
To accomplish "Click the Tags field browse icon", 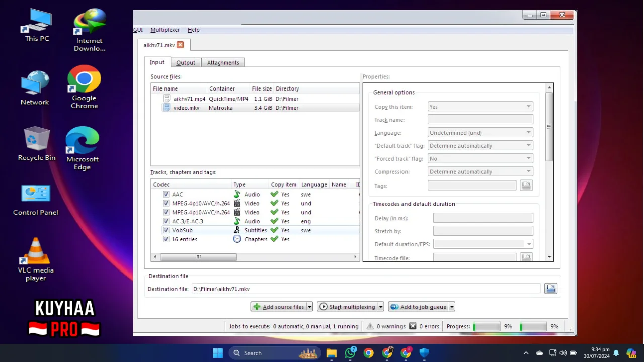I will click(526, 186).
